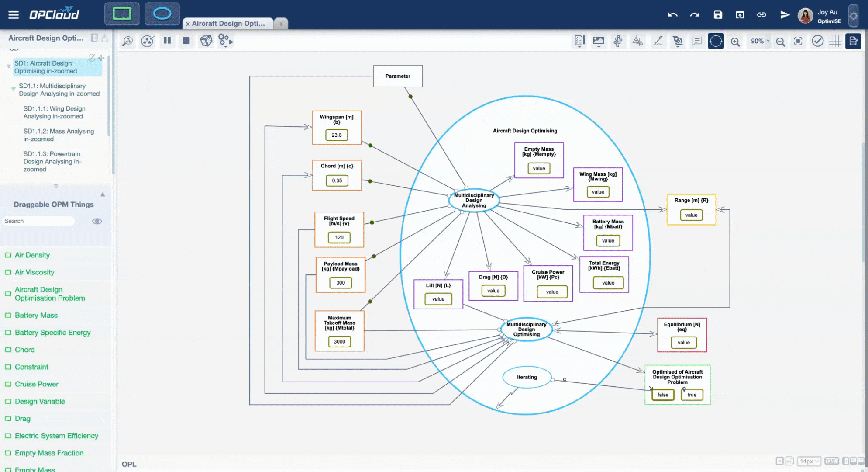This screenshot has width=868, height=472.
Task: Open the 90% zoom level dropdown
Action: click(759, 41)
